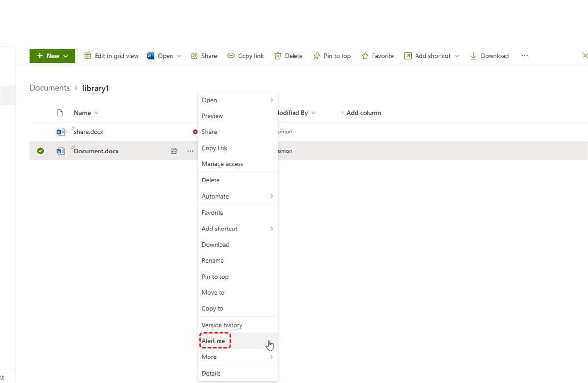Go to Documents breadcrumb link
The image size is (588, 383).
49,88
